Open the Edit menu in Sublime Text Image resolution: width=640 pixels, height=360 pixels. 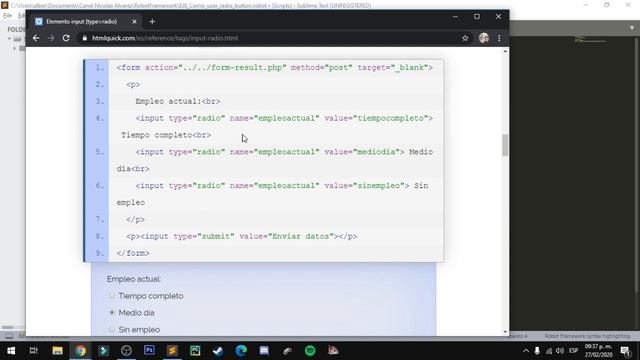point(21,16)
